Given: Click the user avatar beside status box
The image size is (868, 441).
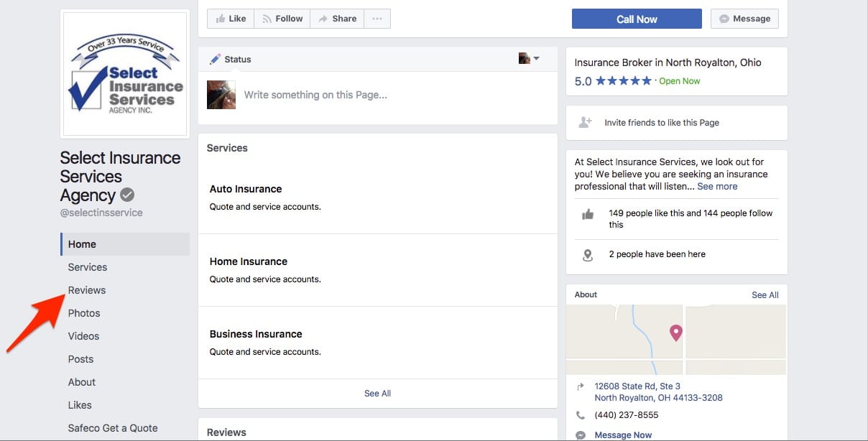Looking at the screenshot, I should pos(221,95).
